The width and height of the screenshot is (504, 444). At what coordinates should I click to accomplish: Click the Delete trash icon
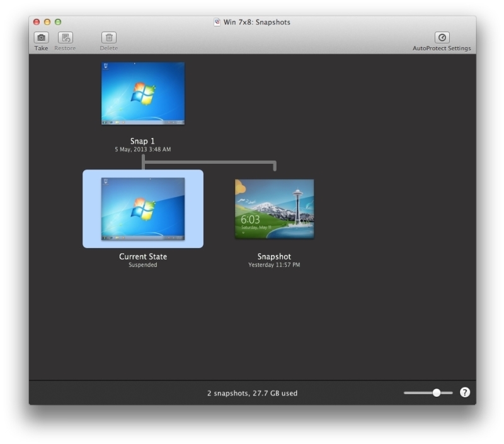pyautogui.click(x=109, y=38)
